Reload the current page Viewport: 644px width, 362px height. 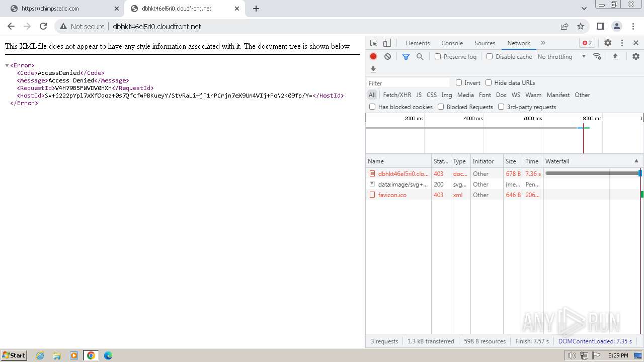43,26
